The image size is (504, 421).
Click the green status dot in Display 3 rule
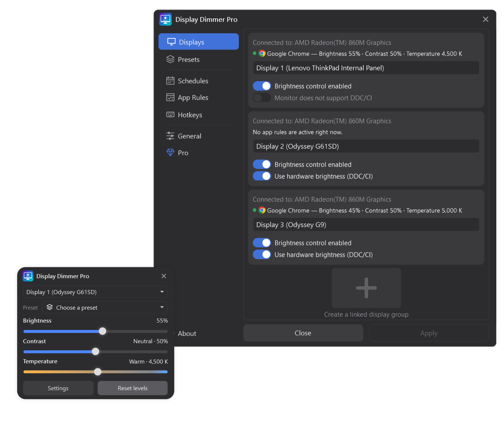click(254, 210)
